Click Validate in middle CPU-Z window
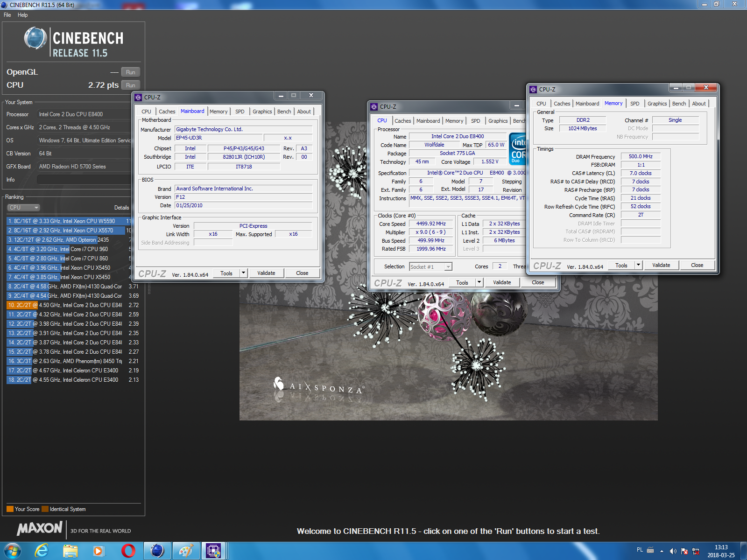This screenshot has width=747, height=560. coord(502,283)
